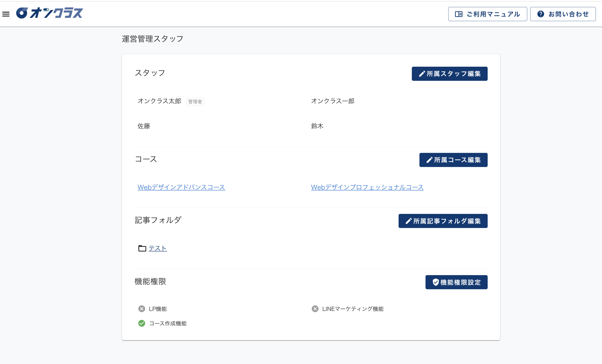Select staff name オンクラス一郎

point(333,101)
